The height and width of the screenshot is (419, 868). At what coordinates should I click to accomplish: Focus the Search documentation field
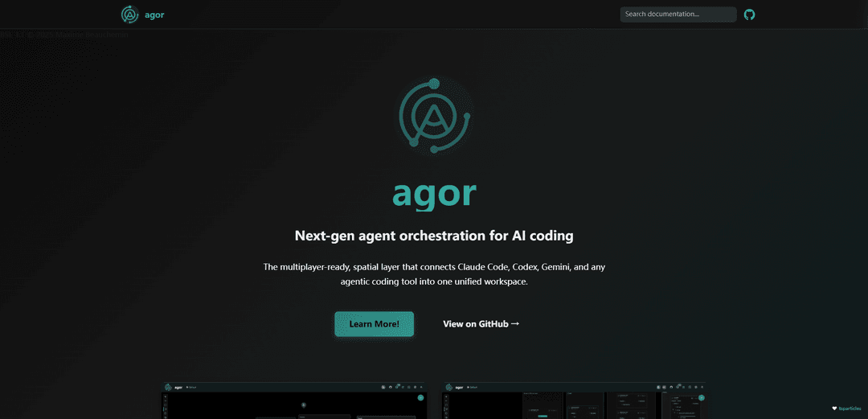(x=678, y=14)
